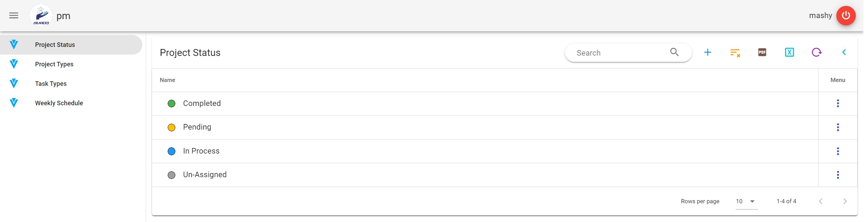Open the three-dot menu for Pending
Screen dimensions: 868x222
838,128
